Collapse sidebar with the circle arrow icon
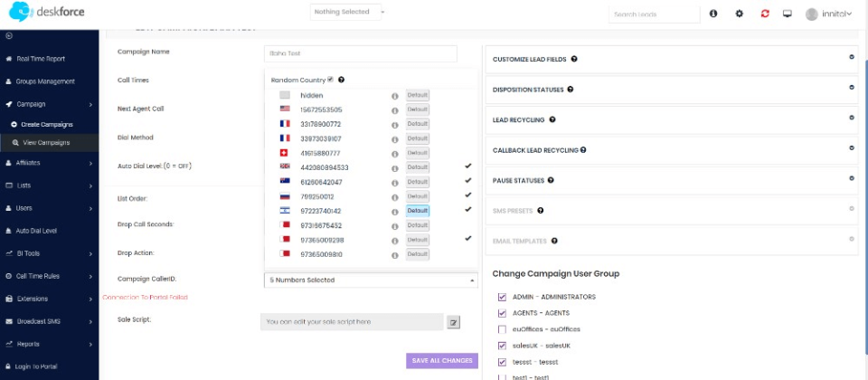The image size is (868, 380). (x=8, y=36)
